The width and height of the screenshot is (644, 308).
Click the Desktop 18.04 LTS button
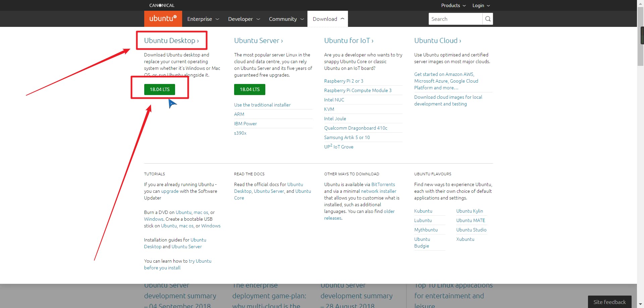point(160,89)
